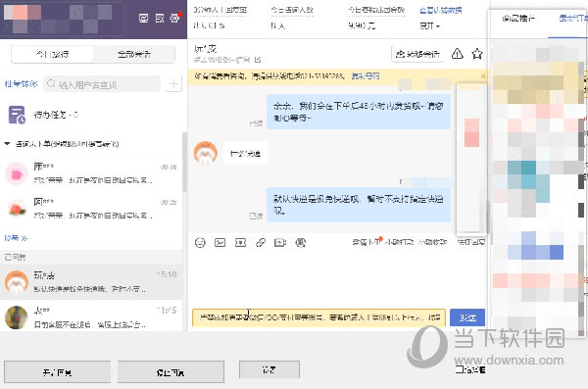Expand the 展开 dropdown in the stats bar
The image size is (588, 389).
(429, 25)
